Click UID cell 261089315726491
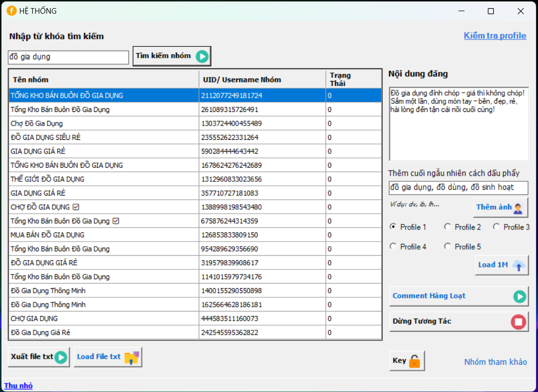The image size is (538, 392). [x=263, y=110]
